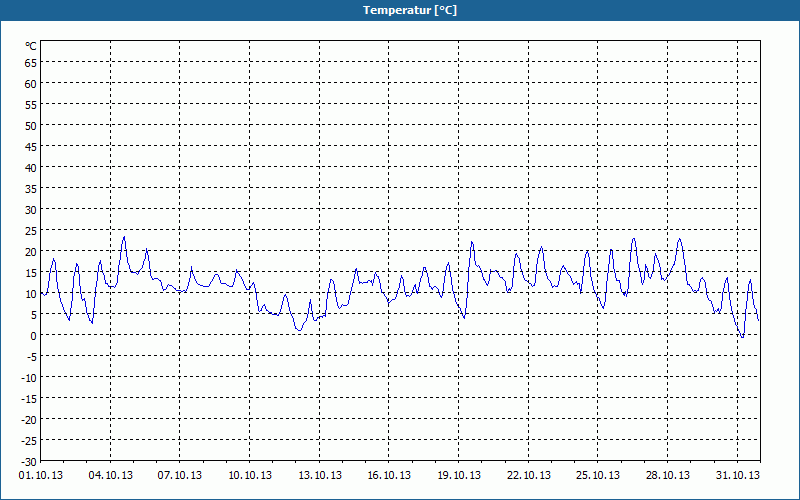Click the 22.10.13 date label
The width and height of the screenshot is (800, 500).
(x=529, y=476)
